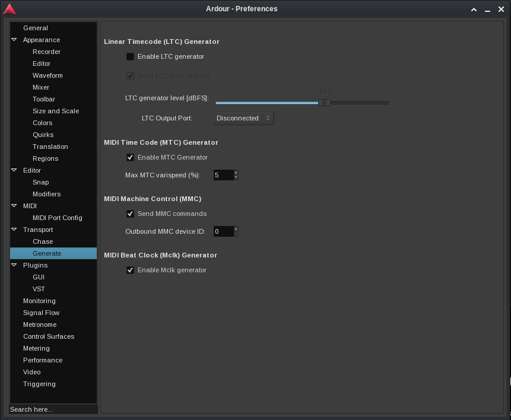
Task: Select MIDI Port Config in sidebar
Action: [57, 218]
